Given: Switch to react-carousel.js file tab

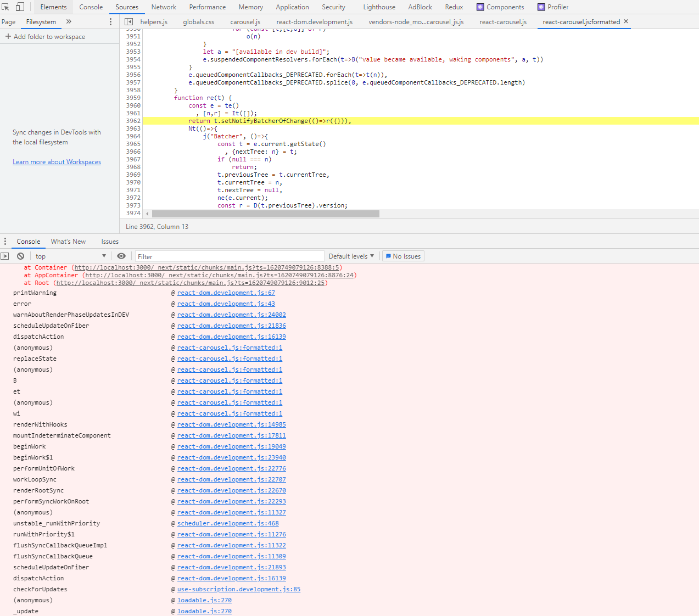Looking at the screenshot, I should pyautogui.click(x=503, y=22).
